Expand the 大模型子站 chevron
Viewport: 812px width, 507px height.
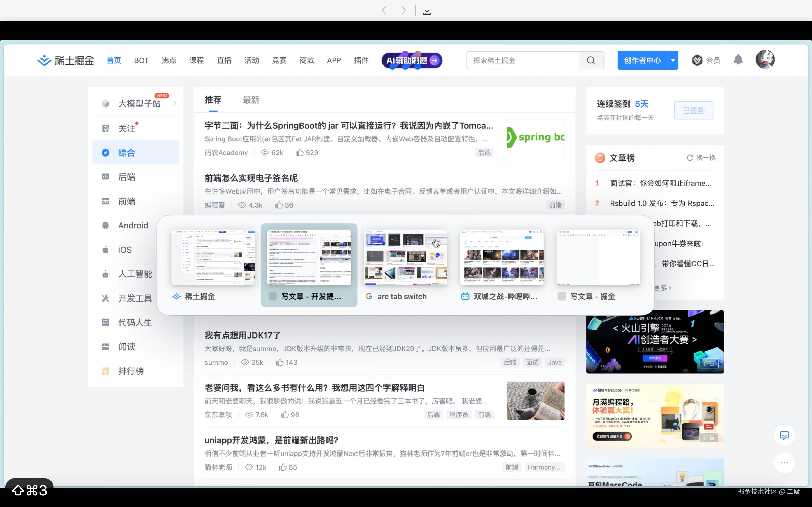click(x=175, y=103)
